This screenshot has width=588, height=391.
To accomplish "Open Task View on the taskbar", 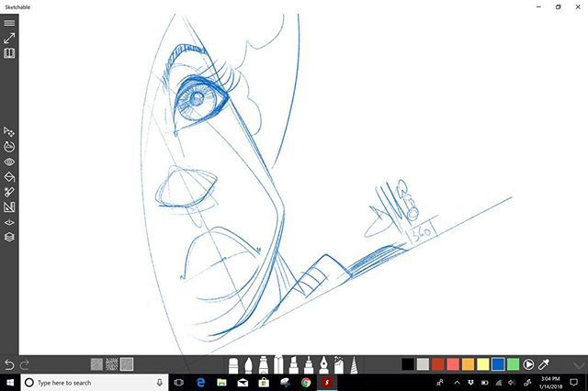I will [x=179, y=383].
